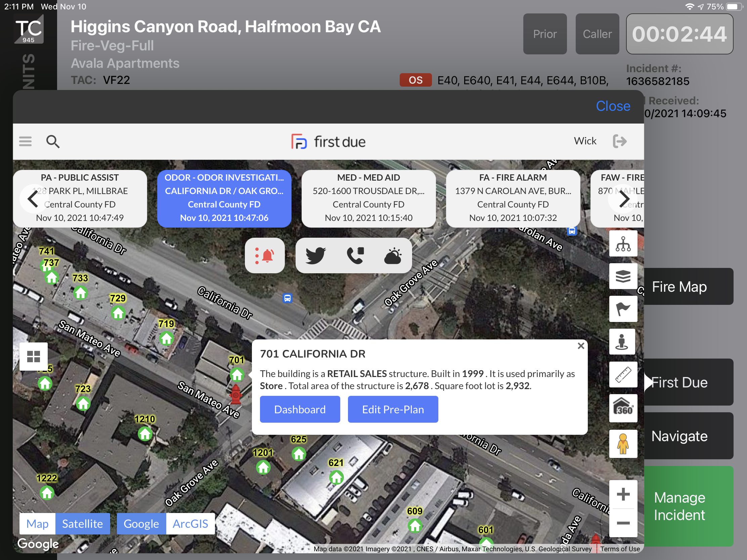The height and width of the screenshot is (560, 747).
Task: Open the hamburger menu in First Due
Action: pyautogui.click(x=25, y=141)
